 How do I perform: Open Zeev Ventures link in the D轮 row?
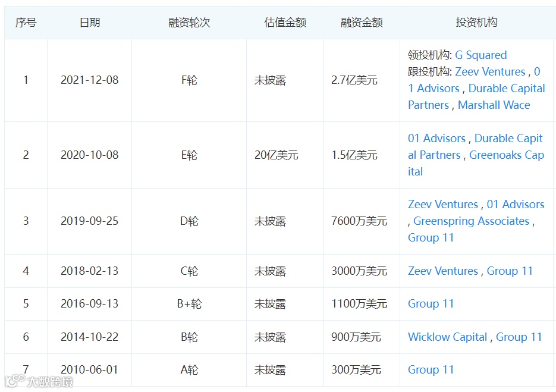tap(443, 205)
